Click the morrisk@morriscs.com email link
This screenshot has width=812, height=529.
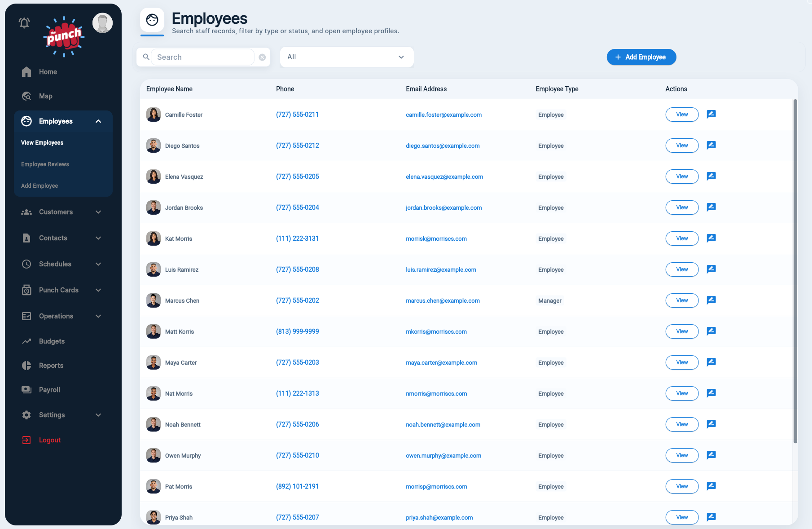(436, 239)
